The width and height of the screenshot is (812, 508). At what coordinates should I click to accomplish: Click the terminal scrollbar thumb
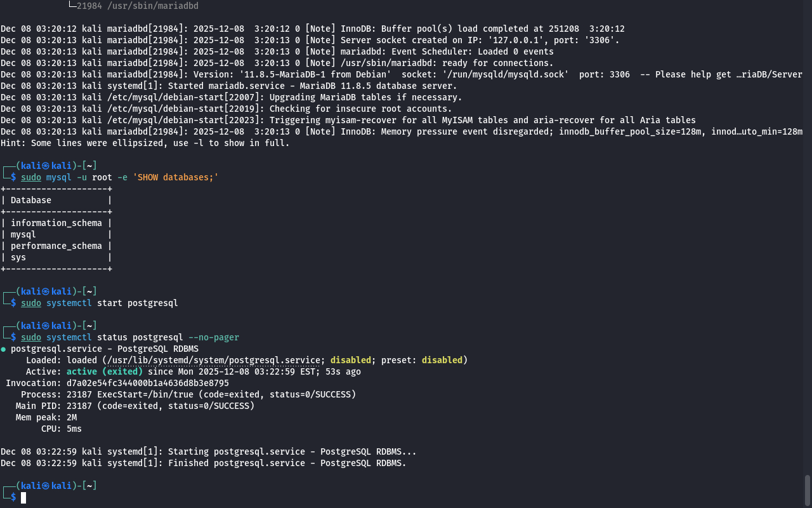click(808, 490)
